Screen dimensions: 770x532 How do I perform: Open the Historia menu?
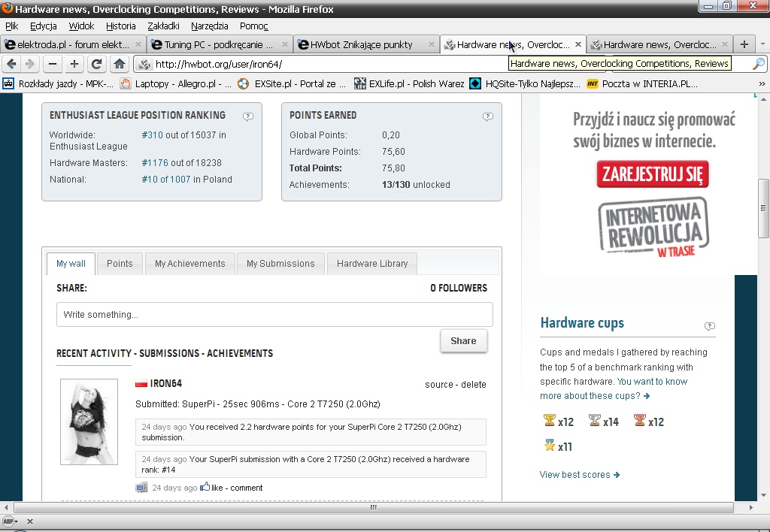point(121,26)
